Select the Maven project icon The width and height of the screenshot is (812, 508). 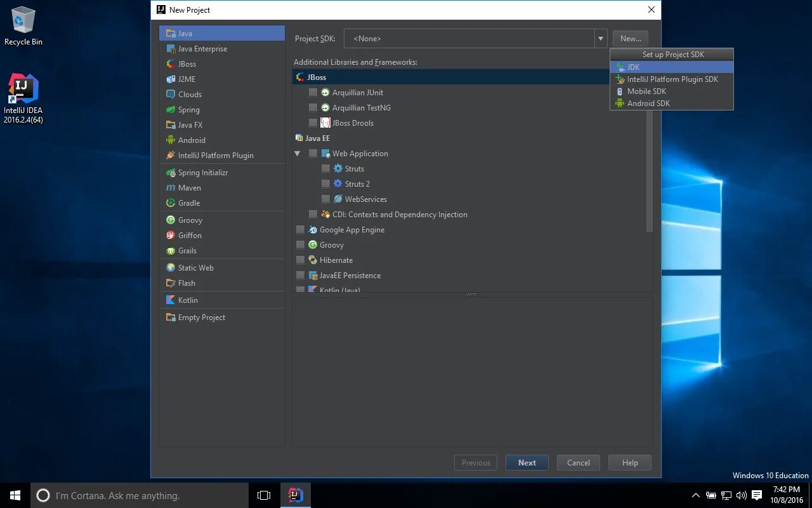point(171,188)
